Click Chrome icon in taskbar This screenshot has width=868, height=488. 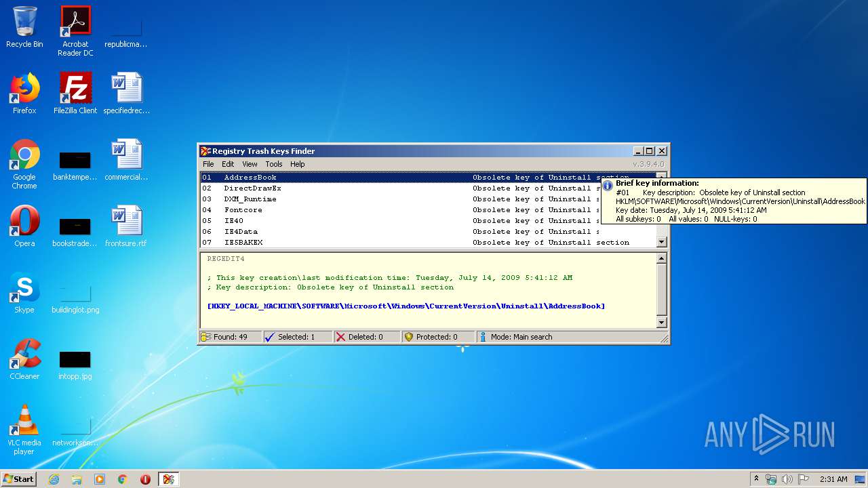(x=123, y=479)
